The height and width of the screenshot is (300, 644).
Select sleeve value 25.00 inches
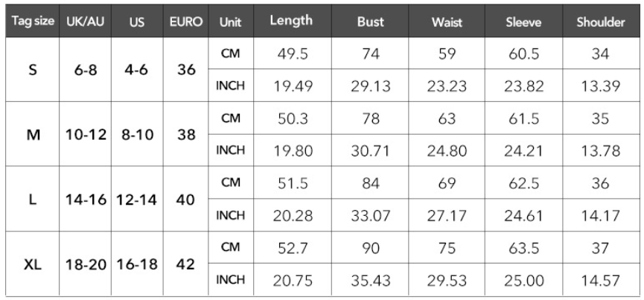click(x=523, y=281)
